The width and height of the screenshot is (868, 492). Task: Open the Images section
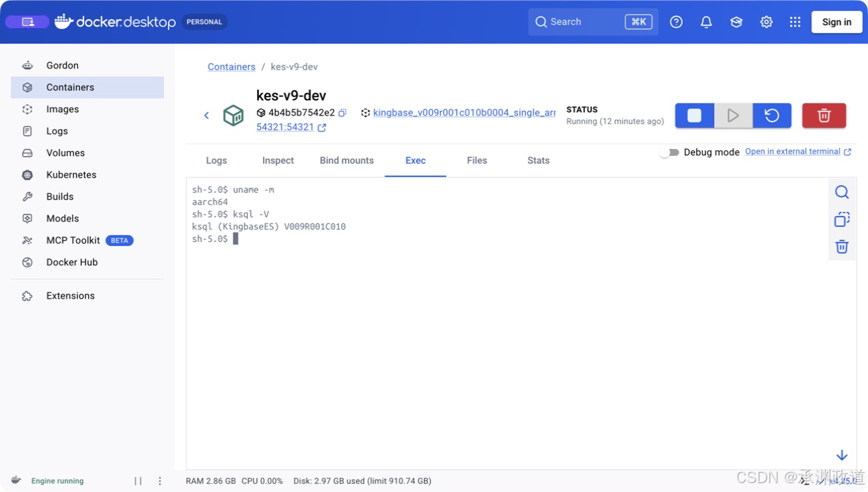(87, 109)
